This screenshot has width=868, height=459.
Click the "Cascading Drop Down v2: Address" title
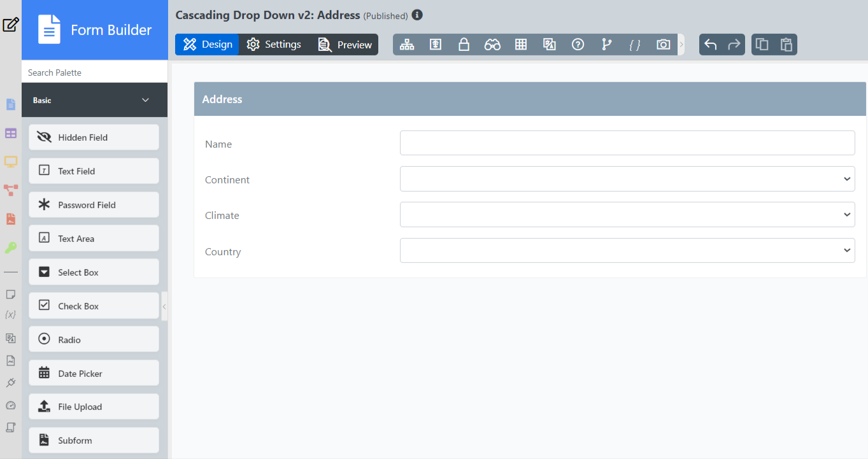pyautogui.click(x=268, y=15)
